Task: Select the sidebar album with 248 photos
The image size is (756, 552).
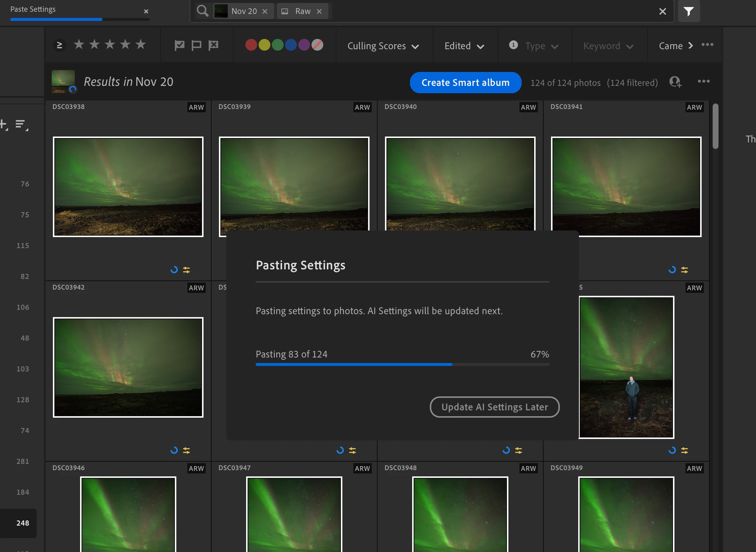Action: (x=18, y=523)
